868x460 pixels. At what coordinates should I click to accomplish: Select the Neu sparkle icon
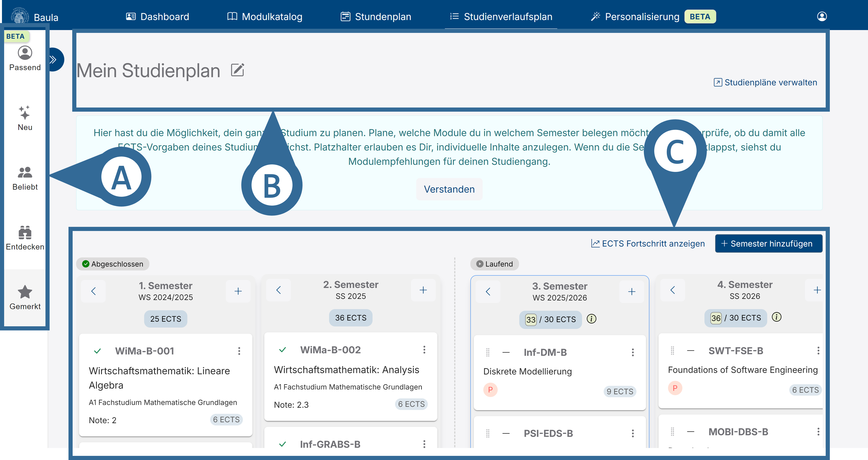tap(25, 113)
